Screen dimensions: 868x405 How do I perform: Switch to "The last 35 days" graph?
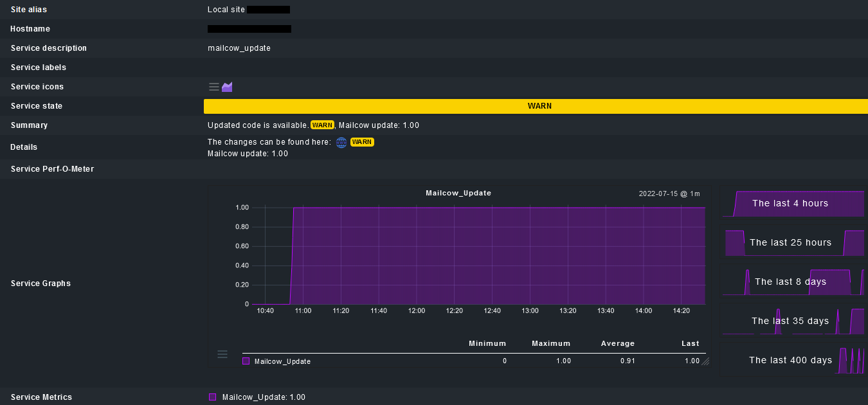[792, 321]
